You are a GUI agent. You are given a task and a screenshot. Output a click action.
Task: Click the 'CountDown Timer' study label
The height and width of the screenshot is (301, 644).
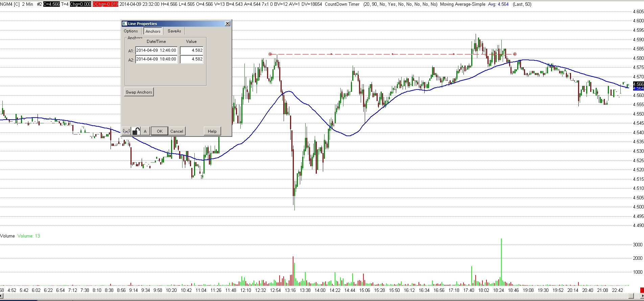(x=342, y=4)
